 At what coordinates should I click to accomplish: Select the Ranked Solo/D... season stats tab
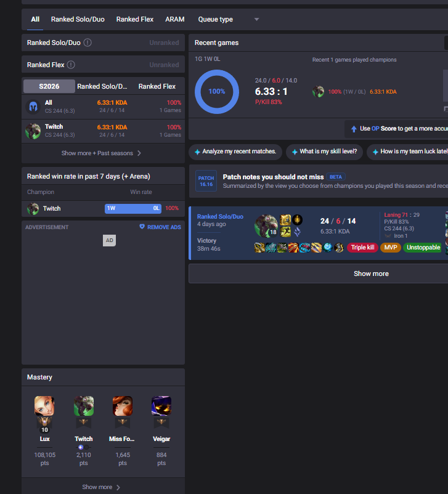(102, 86)
